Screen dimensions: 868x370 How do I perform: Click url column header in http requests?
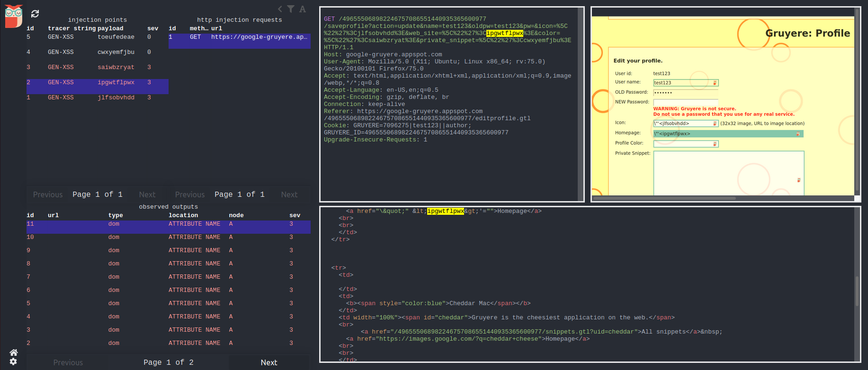pyautogui.click(x=216, y=28)
